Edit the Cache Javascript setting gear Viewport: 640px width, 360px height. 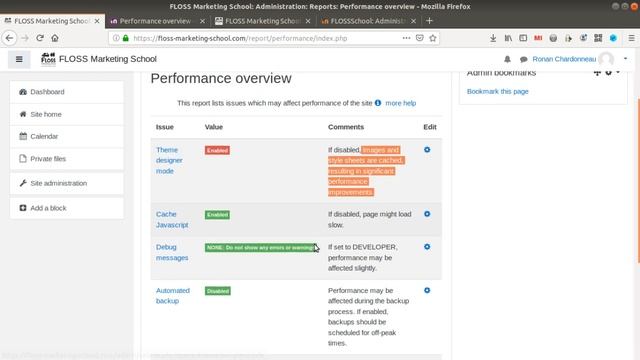[x=427, y=214]
